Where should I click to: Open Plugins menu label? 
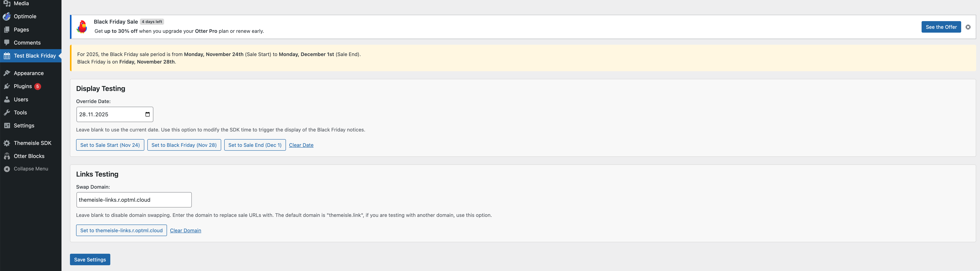coord(23,86)
